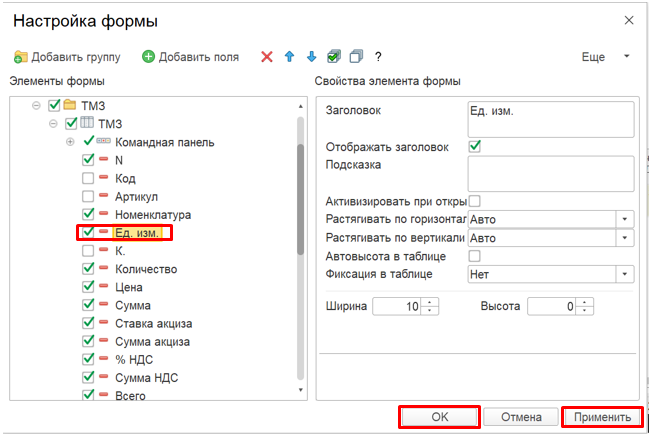Move element down with blue arrow
Image resolution: width=655 pixels, height=438 pixels.
point(311,56)
